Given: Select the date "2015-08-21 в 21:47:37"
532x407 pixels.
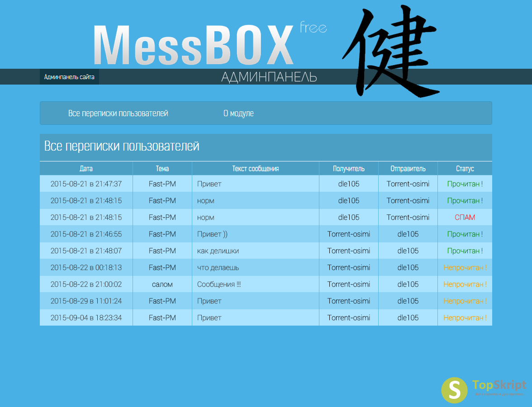Looking at the screenshot, I should click(x=86, y=184).
